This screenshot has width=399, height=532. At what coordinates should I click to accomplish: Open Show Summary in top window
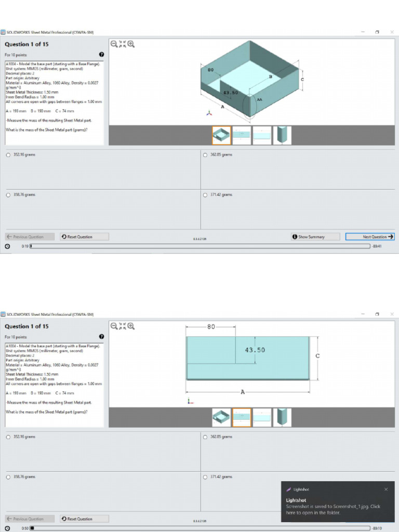click(x=315, y=237)
